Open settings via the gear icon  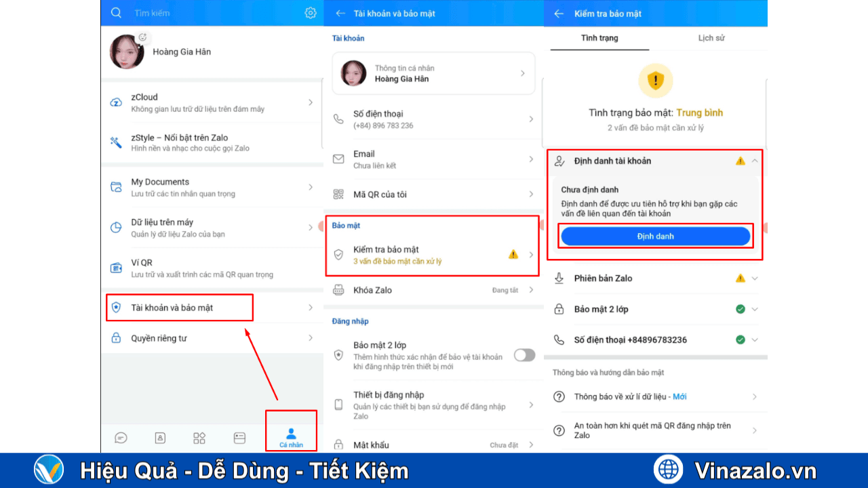pyautogui.click(x=310, y=12)
